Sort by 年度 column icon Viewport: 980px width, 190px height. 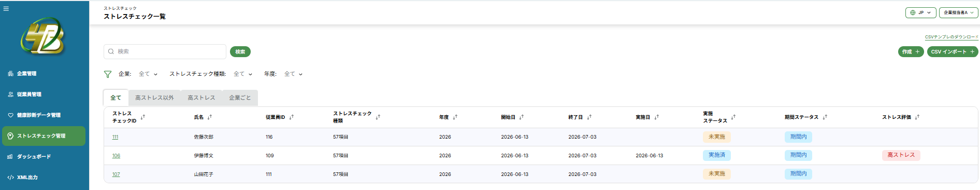455,117
